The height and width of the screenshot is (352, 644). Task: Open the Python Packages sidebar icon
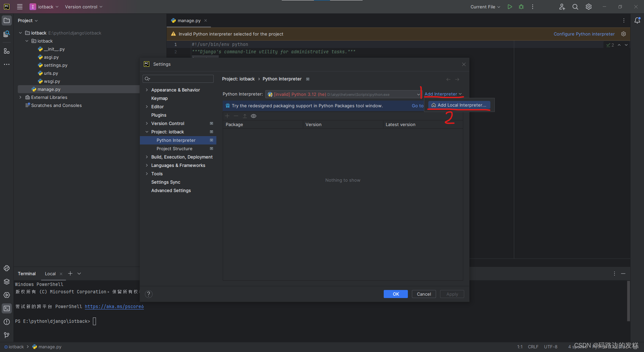(x=6, y=282)
